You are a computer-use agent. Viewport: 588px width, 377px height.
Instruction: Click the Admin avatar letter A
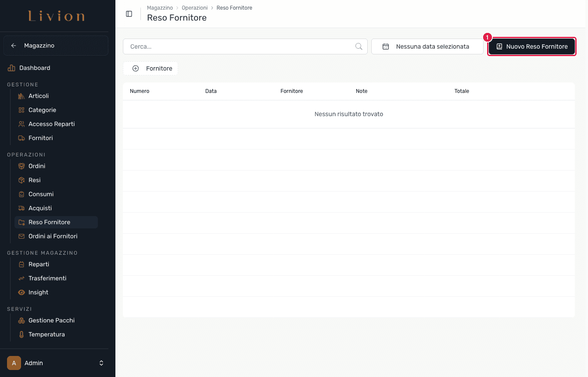tap(14, 363)
